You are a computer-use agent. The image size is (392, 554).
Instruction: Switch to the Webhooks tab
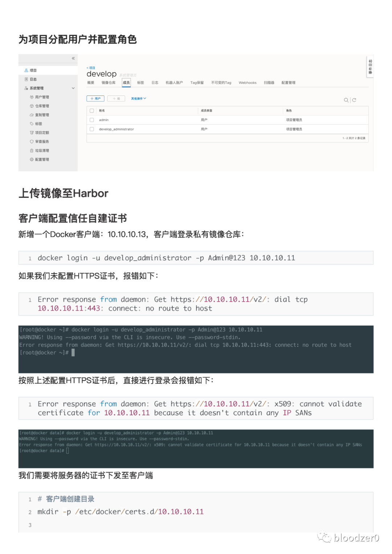(248, 83)
